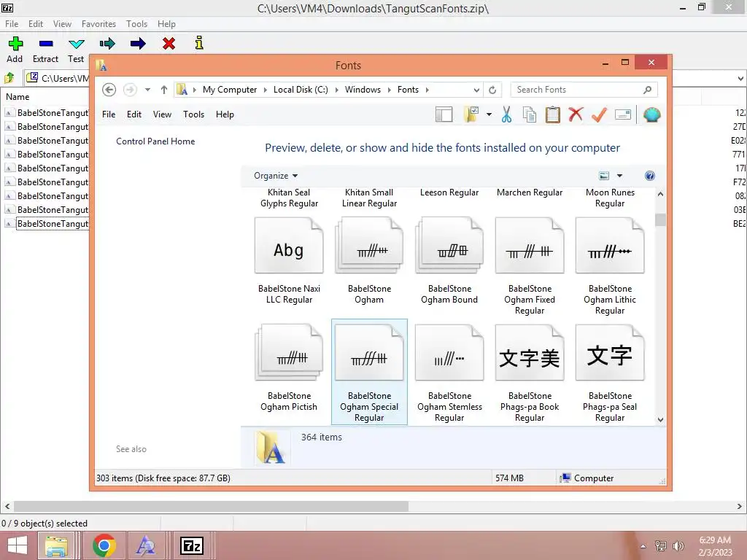
Task: Click the Back navigation arrow in Fonts
Action: pyautogui.click(x=109, y=90)
